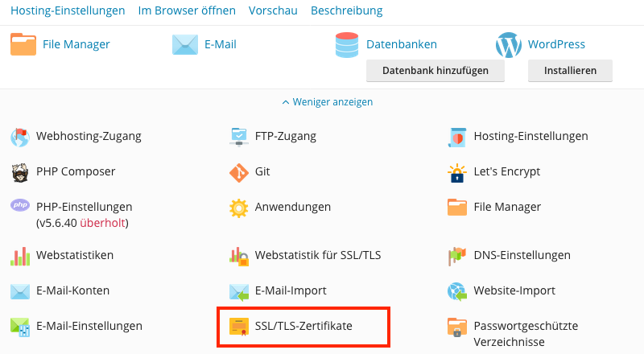This screenshot has width=644, height=354.
Task: Open the Hosting-Einstellungen top tab
Action: pyautogui.click(x=68, y=10)
